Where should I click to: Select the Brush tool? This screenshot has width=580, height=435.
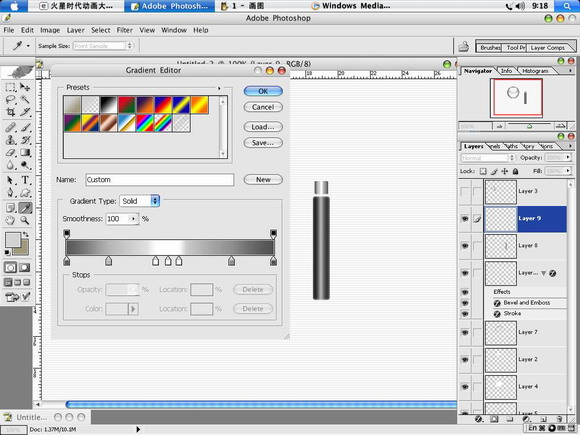25,128
